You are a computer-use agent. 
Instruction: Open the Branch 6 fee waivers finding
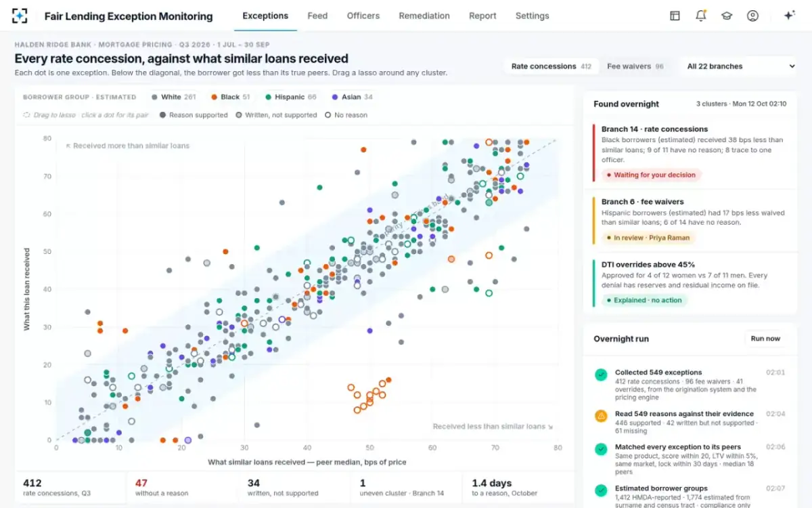click(690, 219)
